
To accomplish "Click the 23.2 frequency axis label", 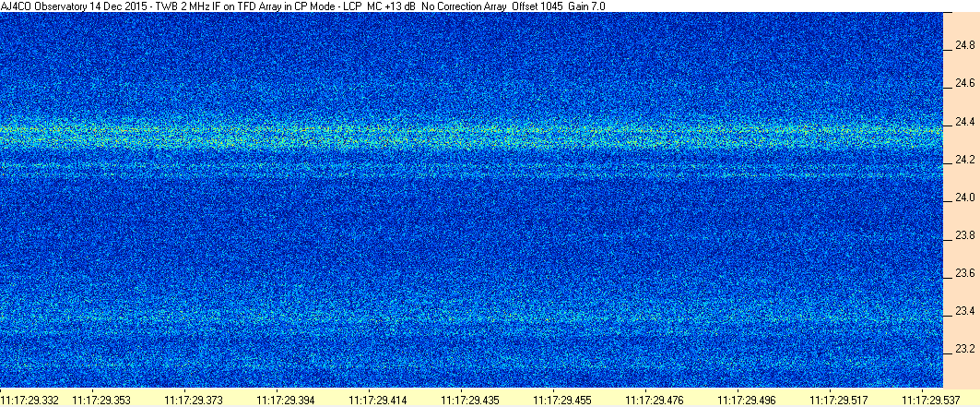I will (965, 349).
